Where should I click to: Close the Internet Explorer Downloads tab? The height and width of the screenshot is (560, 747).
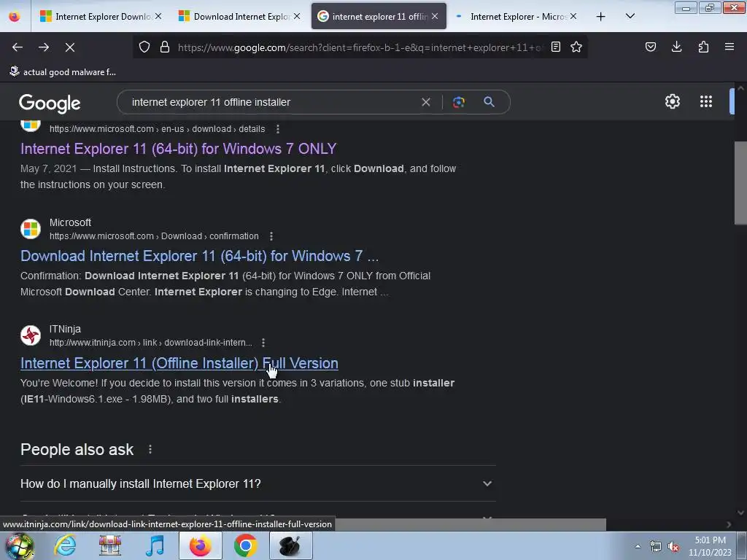pos(158,16)
